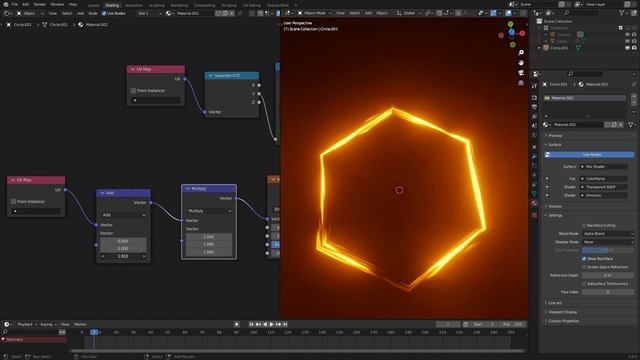Toggle From Instancer on upper UV Map node

pos(133,91)
